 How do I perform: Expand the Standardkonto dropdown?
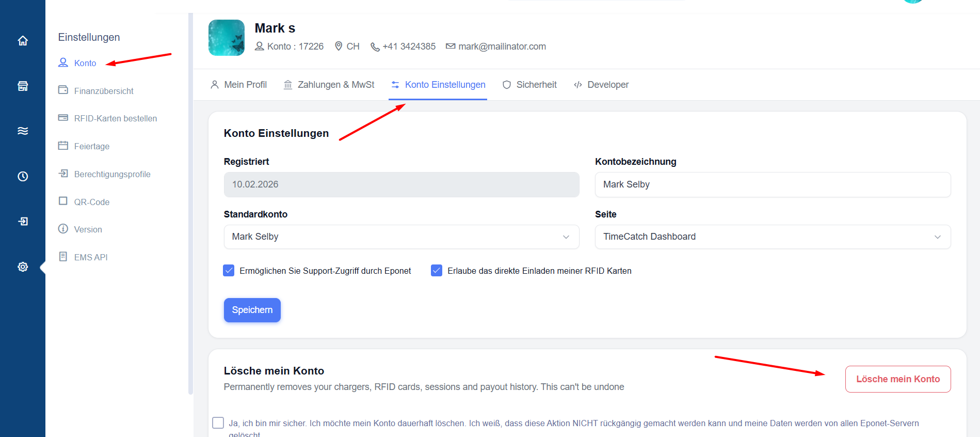coord(401,237)
